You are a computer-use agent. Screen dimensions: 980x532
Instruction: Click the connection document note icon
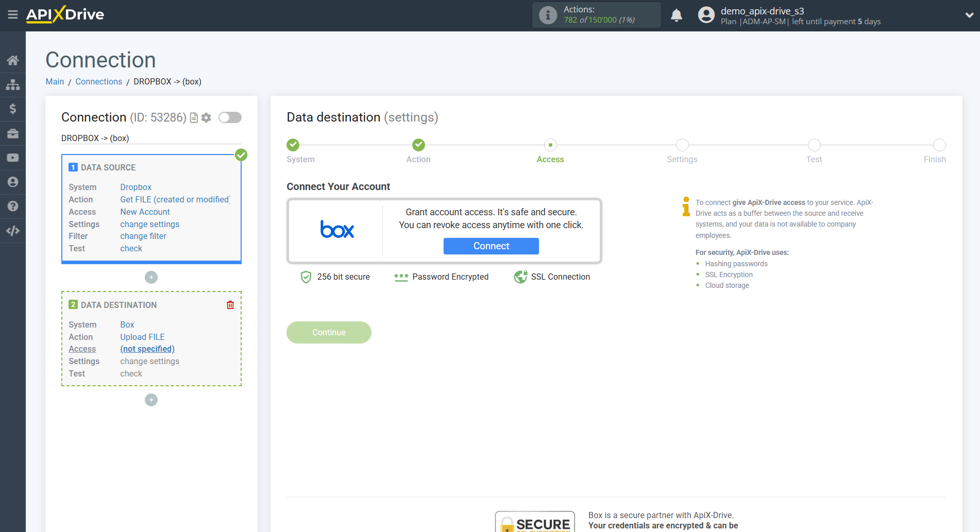(x=193, y=117)
